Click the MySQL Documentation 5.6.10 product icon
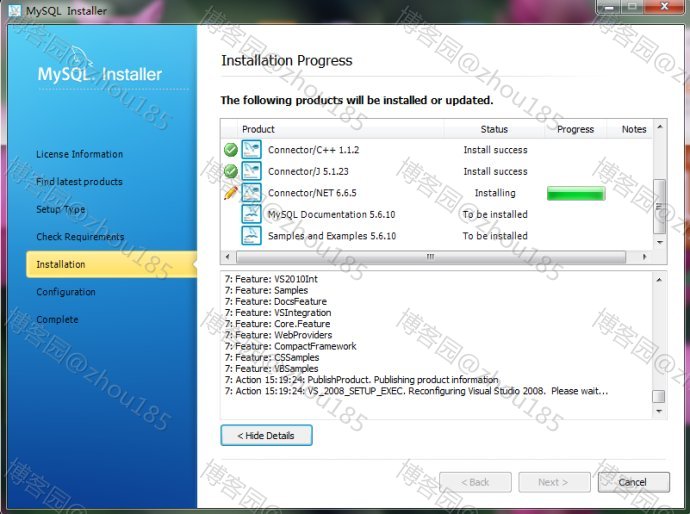The image size is (690, 514). (251, 214)
